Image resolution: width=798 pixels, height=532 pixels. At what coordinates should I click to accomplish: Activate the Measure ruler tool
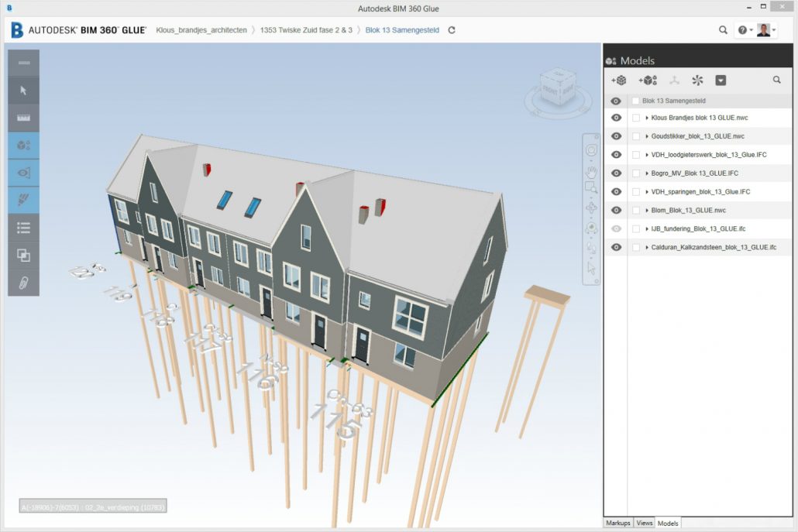tap(23, 118)
